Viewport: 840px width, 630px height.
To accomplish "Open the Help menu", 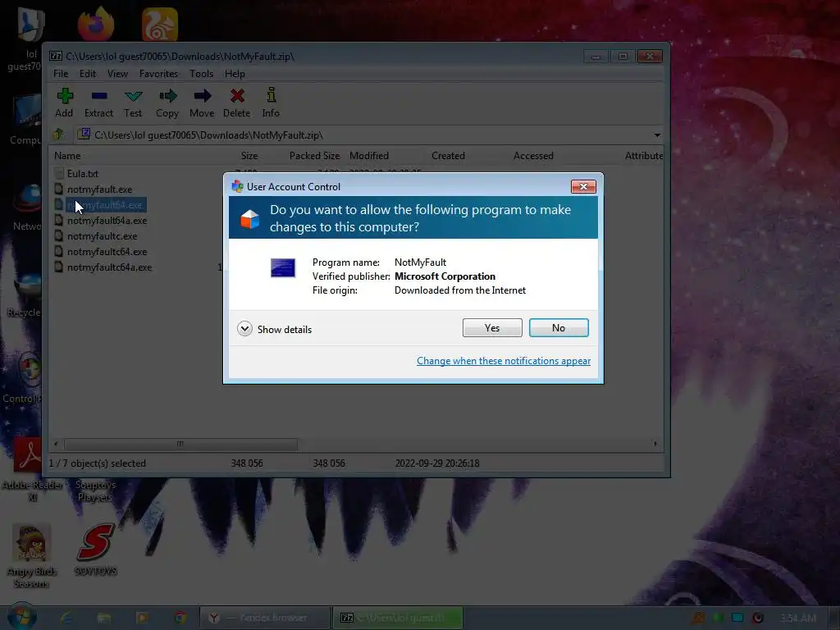I will pyautogui.click(x=235, y=73).
